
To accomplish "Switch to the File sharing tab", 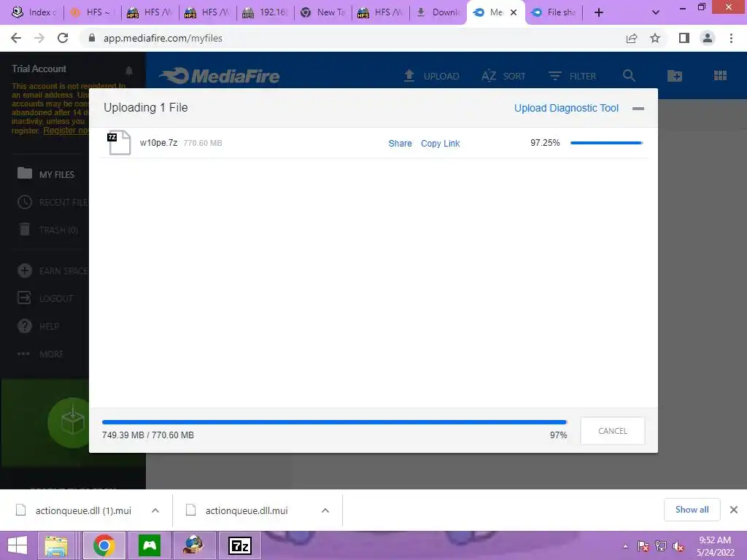I will click(x=554, y=12).
